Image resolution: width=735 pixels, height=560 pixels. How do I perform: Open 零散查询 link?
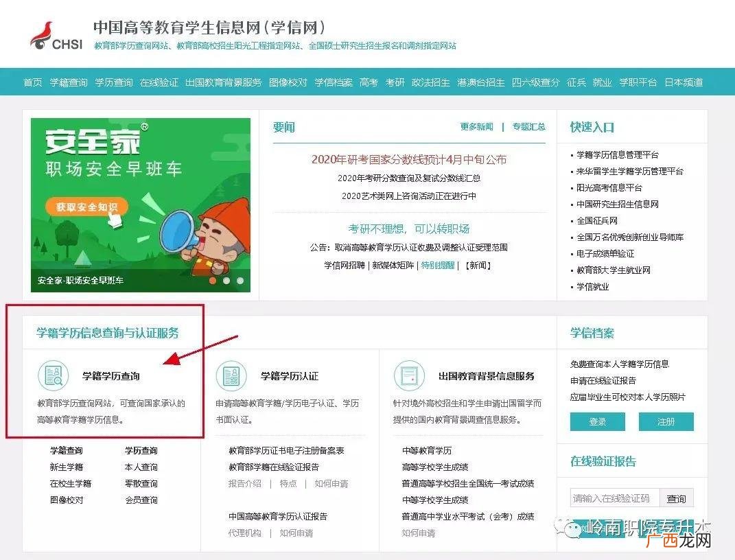pyautogui.click(x=141, y=484)
